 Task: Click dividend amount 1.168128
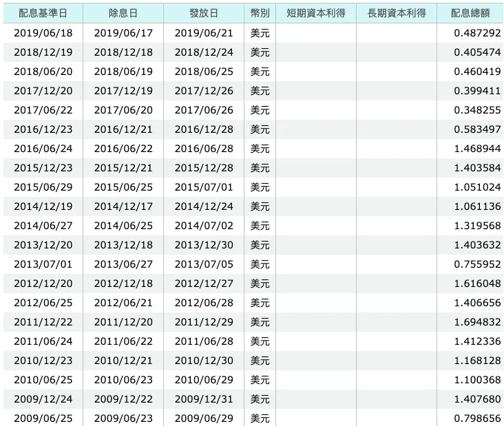click(477, 361)
